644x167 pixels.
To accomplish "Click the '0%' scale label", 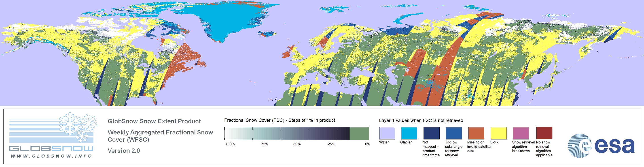I will point(367,144).
